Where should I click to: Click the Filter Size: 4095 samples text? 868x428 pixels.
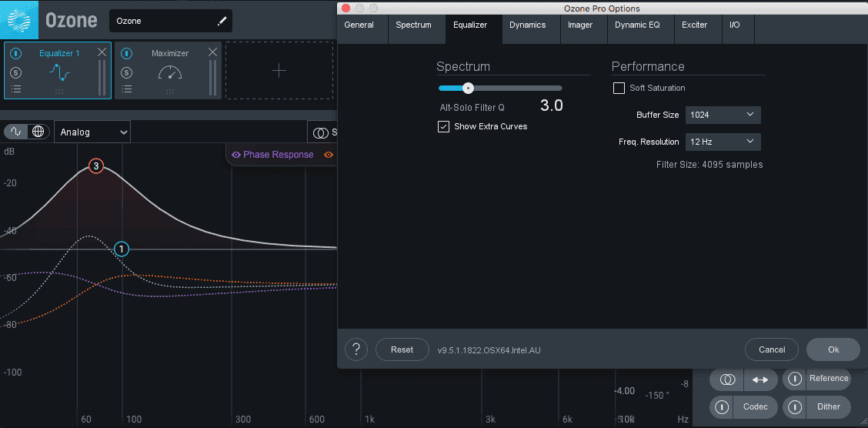click(x=709, y=165)
